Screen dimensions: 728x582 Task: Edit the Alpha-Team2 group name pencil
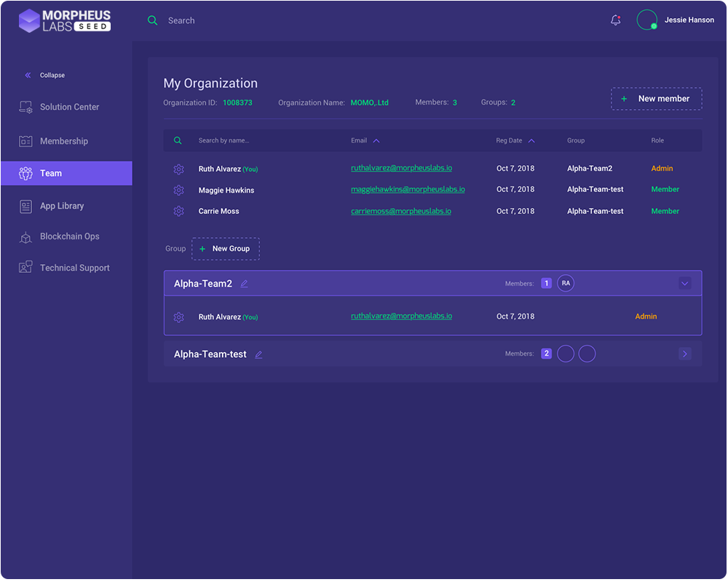[x=244, y=284]
